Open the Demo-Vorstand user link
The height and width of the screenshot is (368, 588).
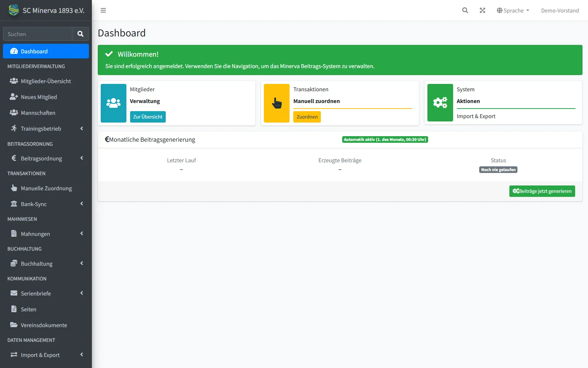click(560, 10)
